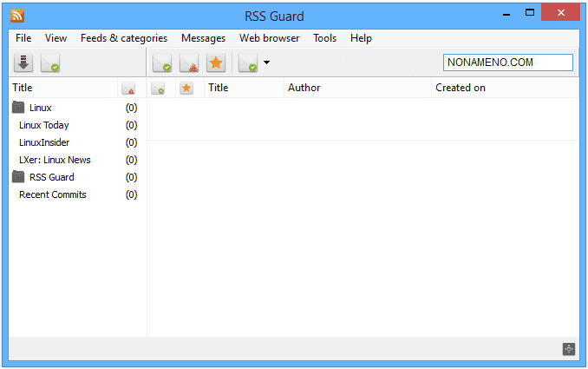Click the bottom-right status bar icon
588x369 pixels.
tap(568, 349)
